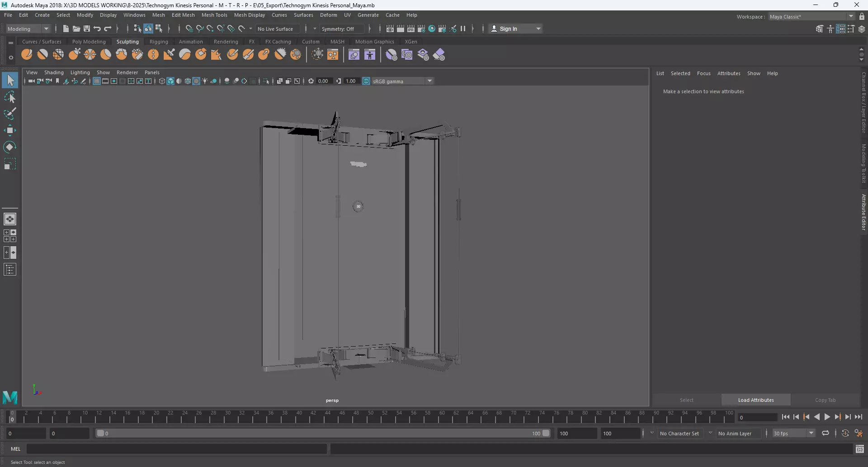Open the Script Editor
868x467 pixels.
point(860,449)
